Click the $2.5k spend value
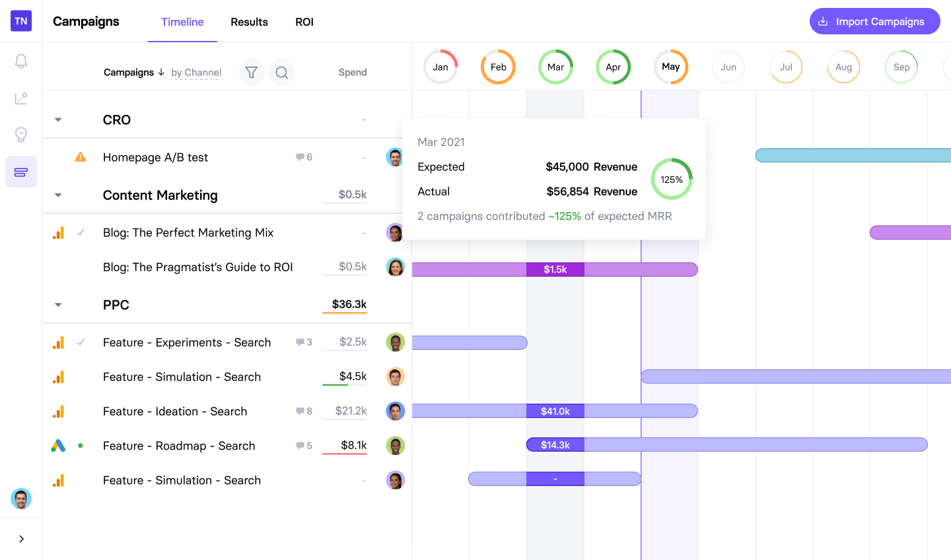 pyautogui.click(x=353, y=342)
